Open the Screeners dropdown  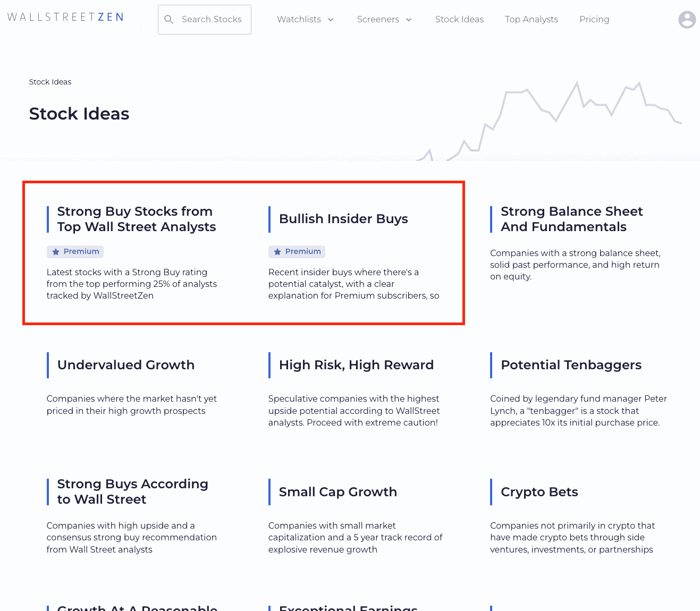pyautogui.click(x=378, y=19)
